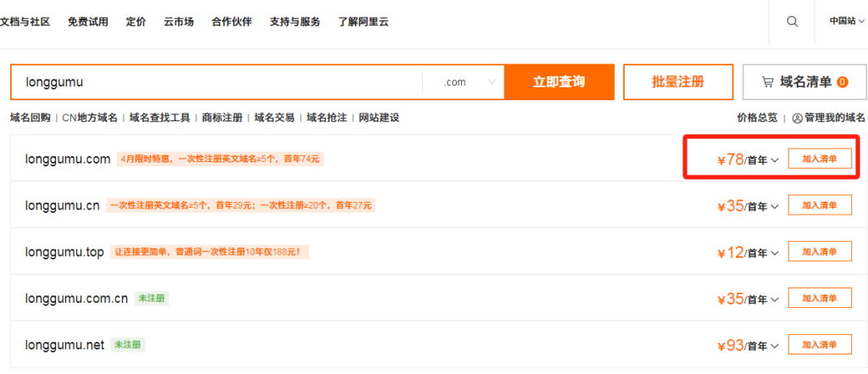Click the ¥78 price of longgumu.com
The width and height of the screenshot is (868, 374).
click(x=730, y=159)
